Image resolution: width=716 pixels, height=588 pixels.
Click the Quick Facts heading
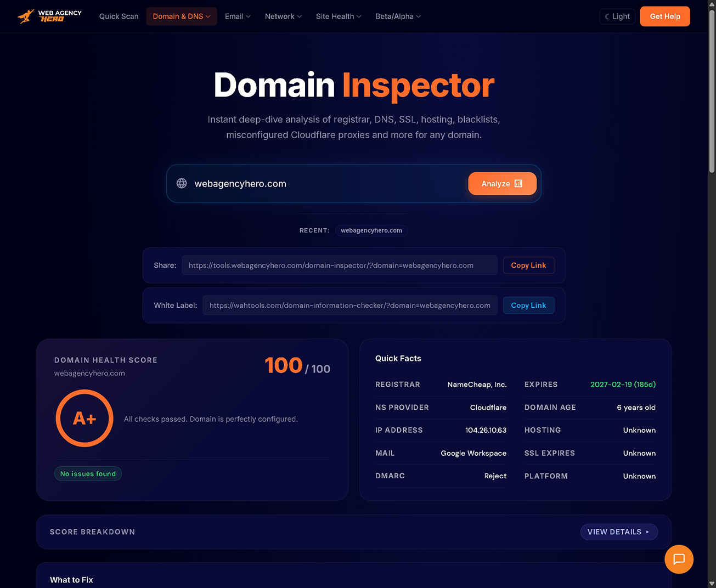click(x=398, y=358)
